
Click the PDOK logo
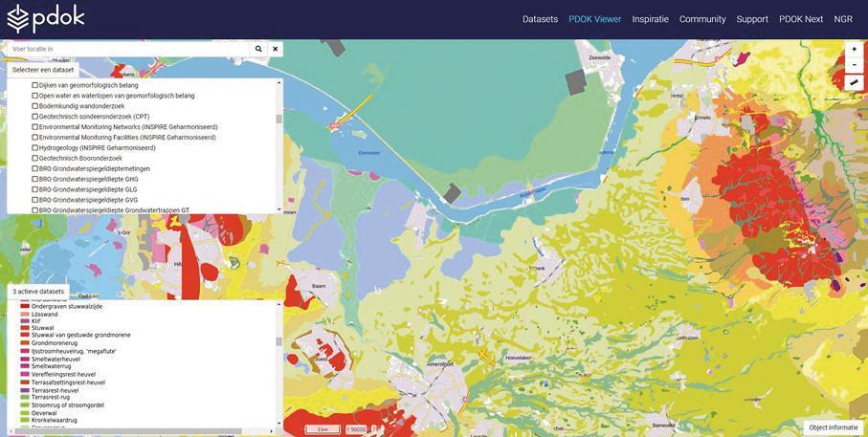click(x=45, y=19)
